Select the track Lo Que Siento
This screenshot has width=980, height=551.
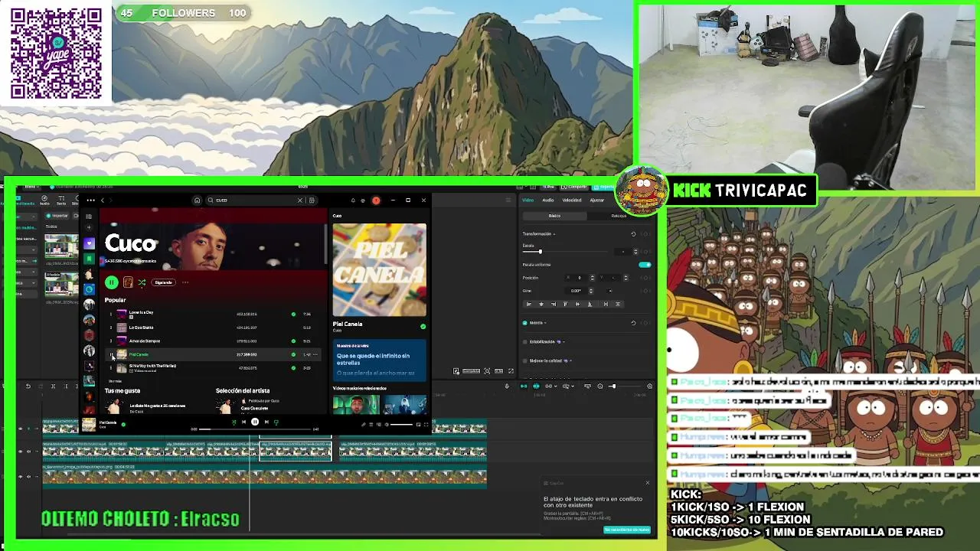141,328
